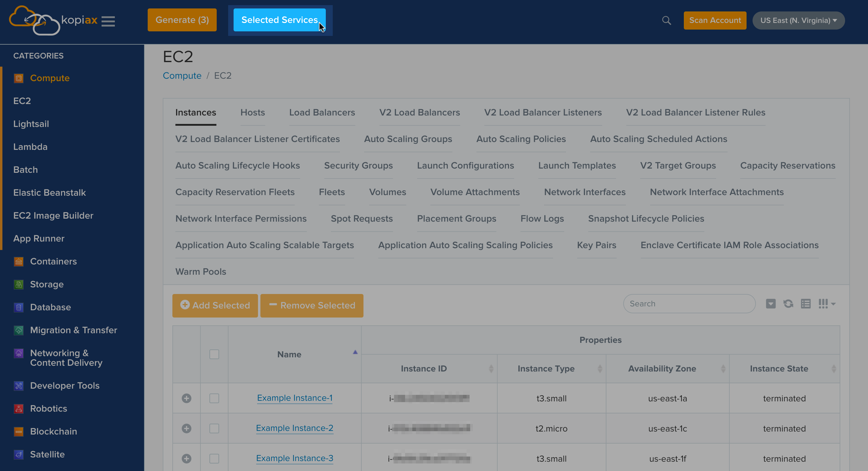Viewport: 868px width, 471px height.
Task: Switch to the Hosts tab
Action: 252,112
